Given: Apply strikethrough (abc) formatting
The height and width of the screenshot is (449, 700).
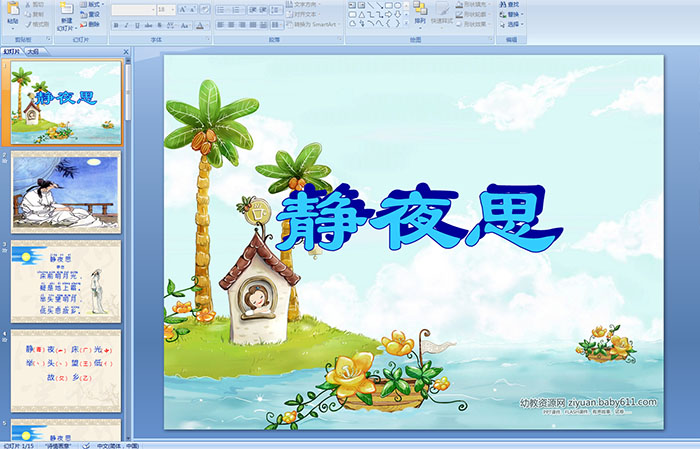Looking at the screenshot, I should (x=148, y=25).
